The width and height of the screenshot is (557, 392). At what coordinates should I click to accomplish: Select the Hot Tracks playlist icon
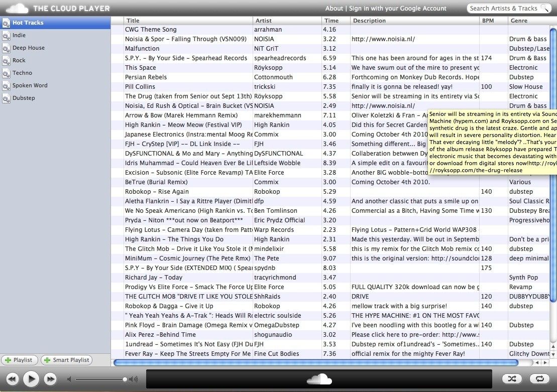point(7,23)
